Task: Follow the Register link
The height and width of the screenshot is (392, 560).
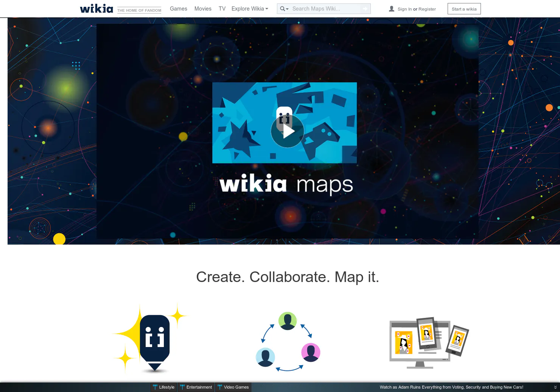Action: point(427,9)
